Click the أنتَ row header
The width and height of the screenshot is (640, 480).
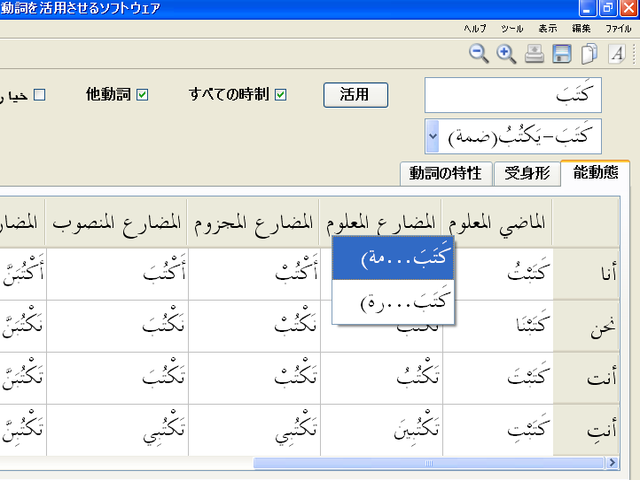tap(587, 378)
